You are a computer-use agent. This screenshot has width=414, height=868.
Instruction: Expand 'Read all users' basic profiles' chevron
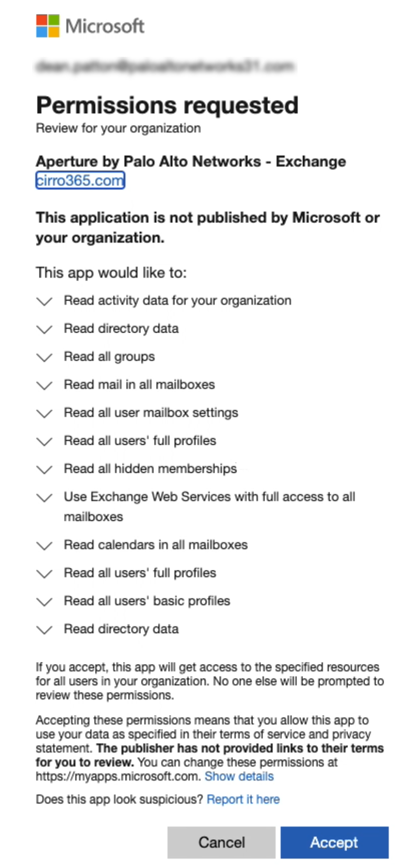click(x=44, y=602)
